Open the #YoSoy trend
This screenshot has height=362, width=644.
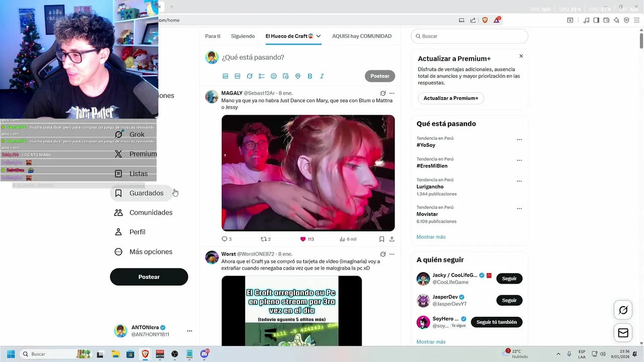[426, 145]
